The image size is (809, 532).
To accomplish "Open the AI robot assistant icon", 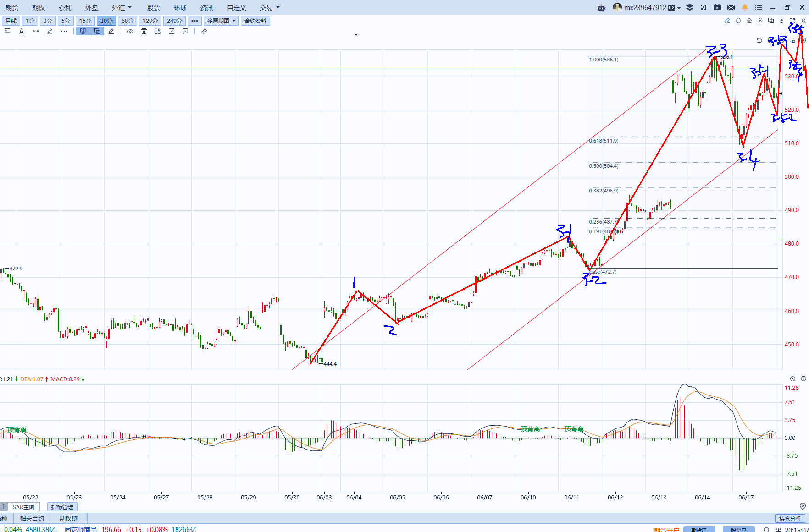I will [x=601, y=8].
